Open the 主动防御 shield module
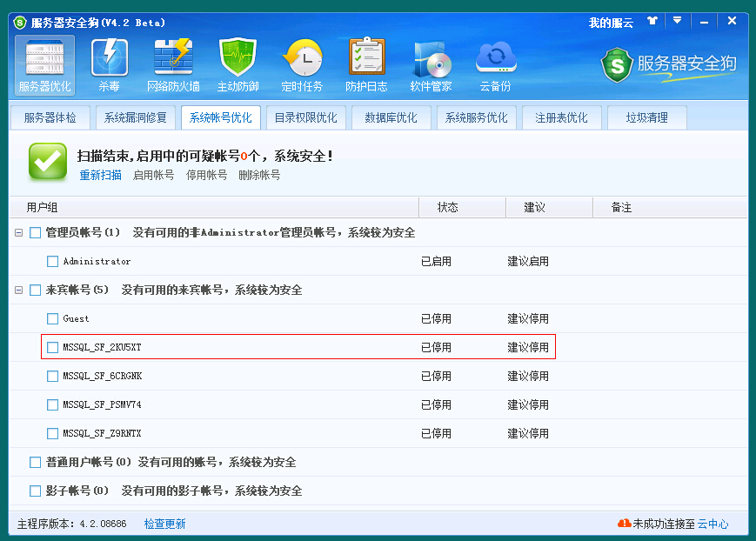Screen dimensions: 756x541 pyautogui.click(x=238, y=65)
